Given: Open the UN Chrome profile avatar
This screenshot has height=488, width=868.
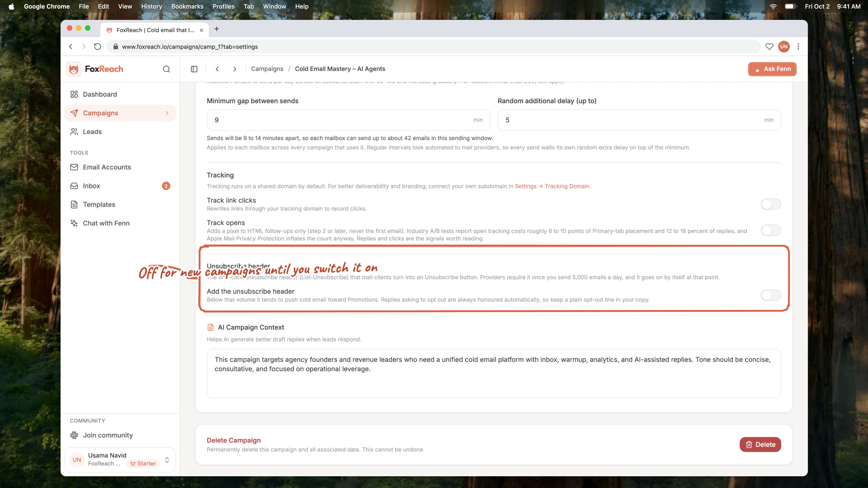Looking at the screenshot, I should (784, 46).
